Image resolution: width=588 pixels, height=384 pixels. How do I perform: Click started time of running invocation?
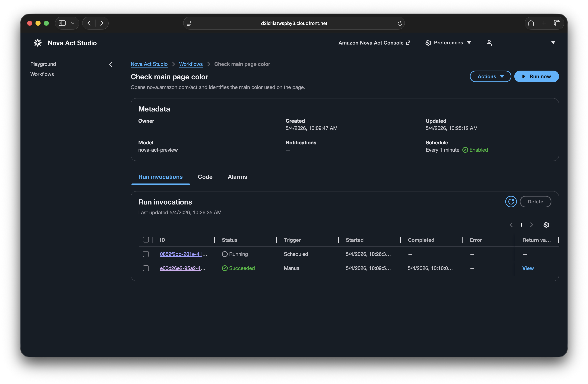coord(368,254)
